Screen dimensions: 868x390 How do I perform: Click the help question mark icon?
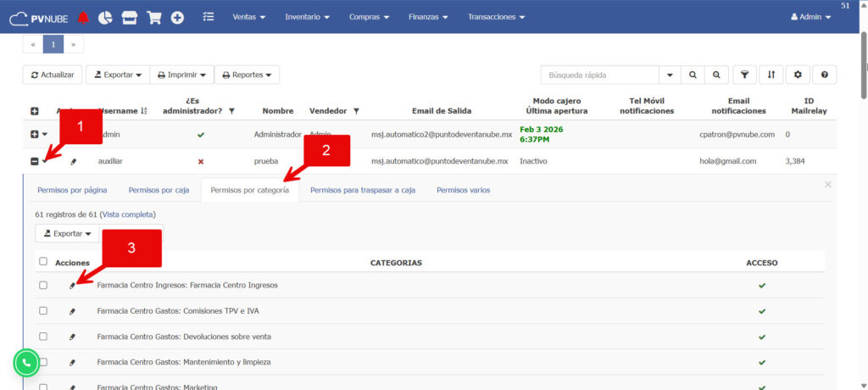coord(824,75)
